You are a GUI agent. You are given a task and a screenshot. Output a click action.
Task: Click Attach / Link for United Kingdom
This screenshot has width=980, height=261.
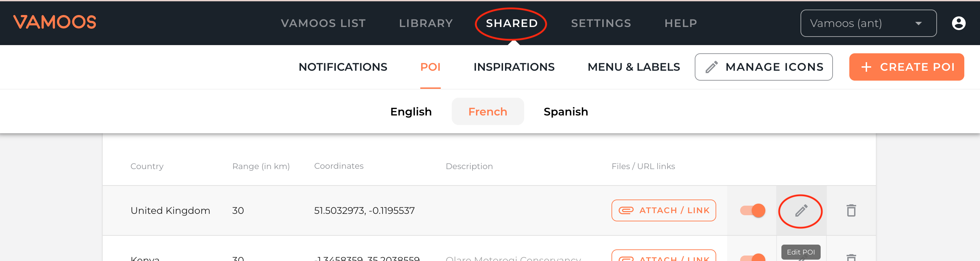point(663,210)
